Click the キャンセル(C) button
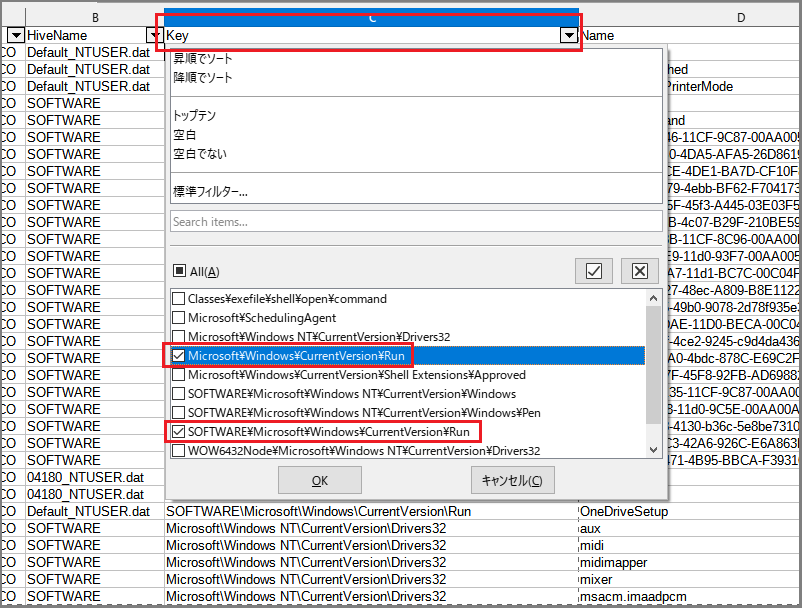Image resolution: width=802 pixels, height=608 pixels. (x=513, y=480)
